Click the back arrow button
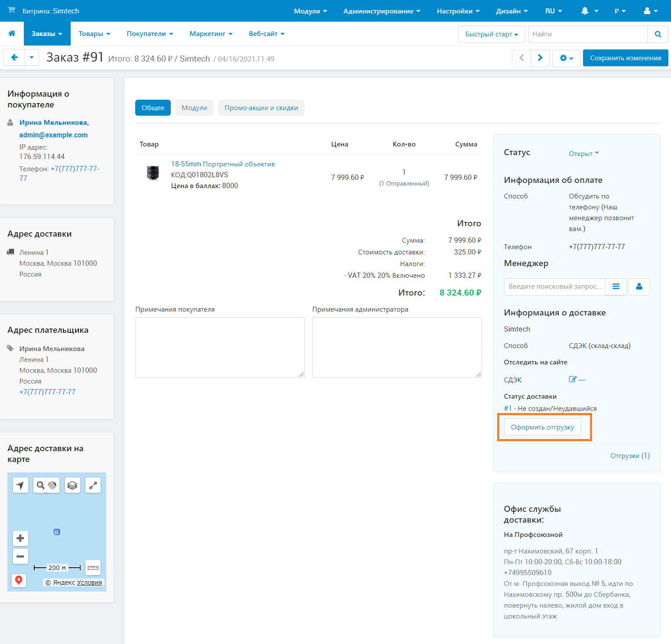Screen dimensions: 671x644 [14, 58]
